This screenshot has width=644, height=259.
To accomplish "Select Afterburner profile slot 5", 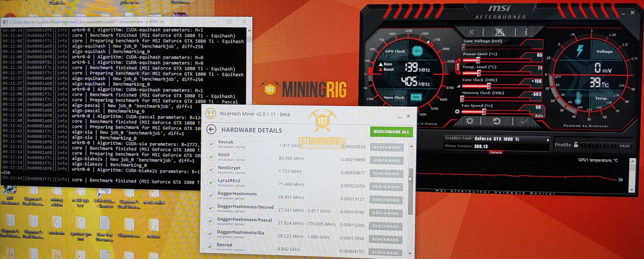I will pyautogui.click(x=613, y=145).
